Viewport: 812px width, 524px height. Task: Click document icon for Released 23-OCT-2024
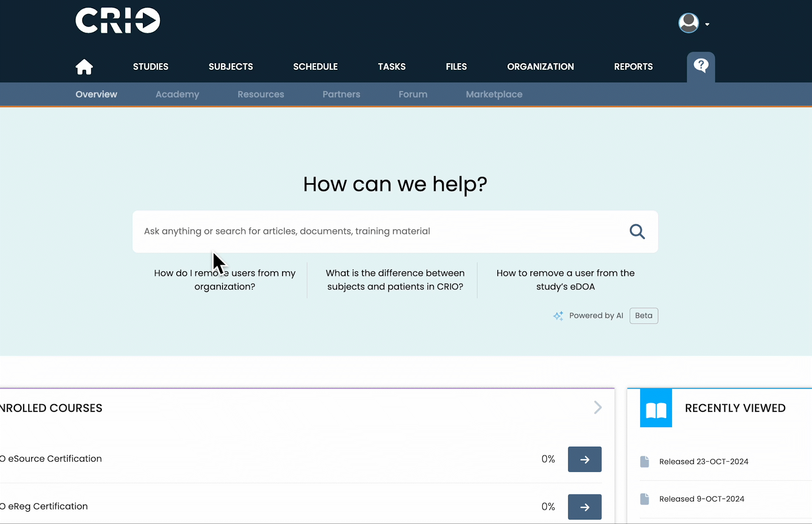pyautogui.click(x=645, y=461)
